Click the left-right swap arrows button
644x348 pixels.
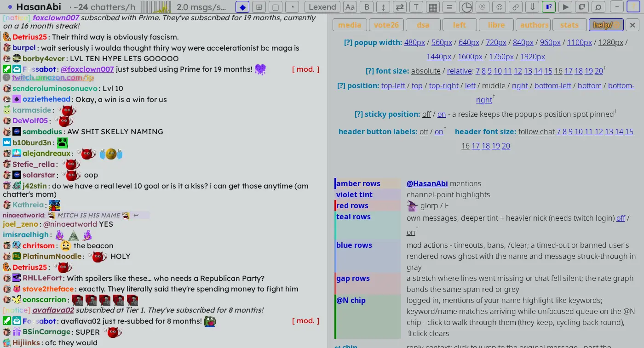click(x=400, y=7)
